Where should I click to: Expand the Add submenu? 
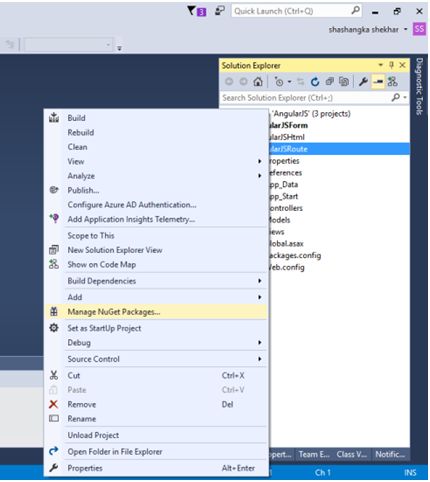[156, 297]
